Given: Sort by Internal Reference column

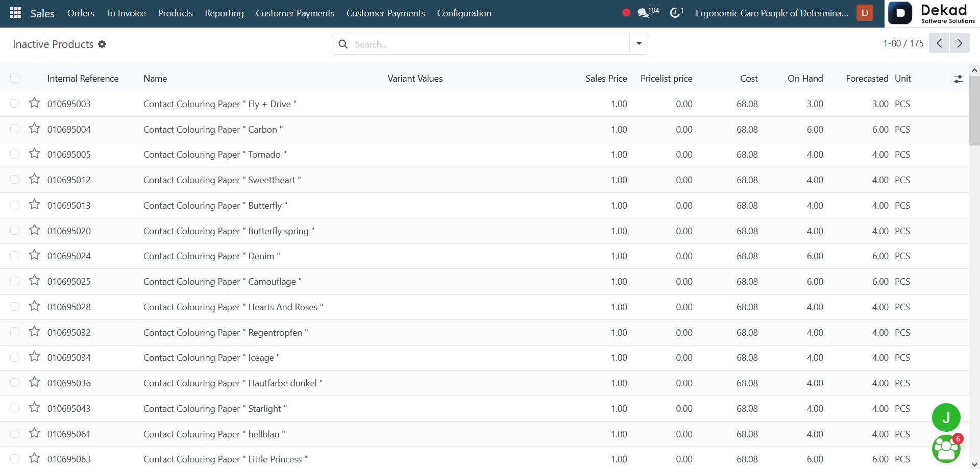Looking at the screenshot, I should click(83, 79).
